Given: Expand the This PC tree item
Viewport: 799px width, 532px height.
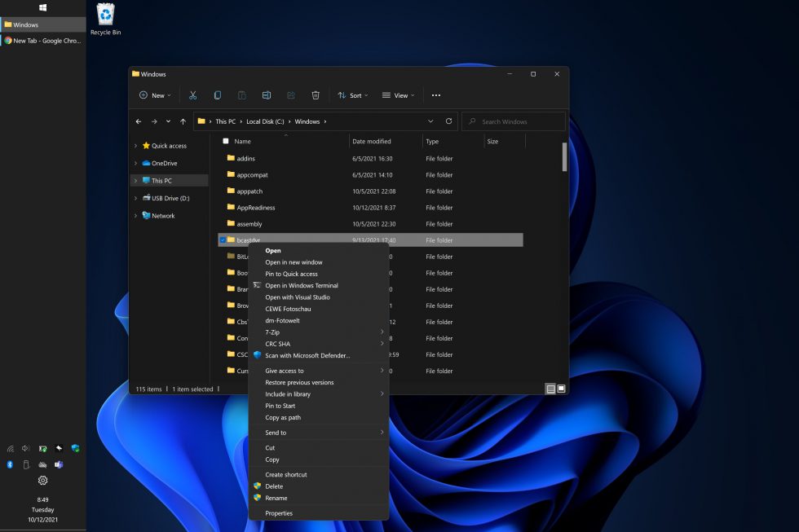Looking at the screenshot, I should click(x=136, y=180).
